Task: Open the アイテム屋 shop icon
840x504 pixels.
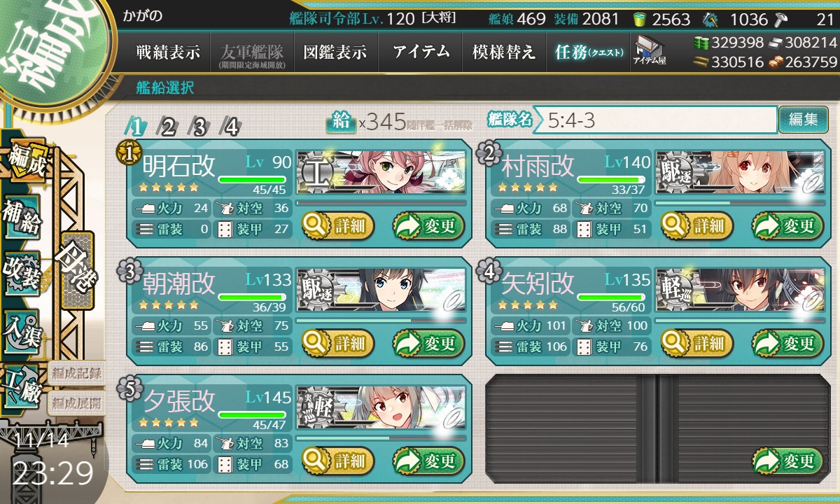Action: 650,50
